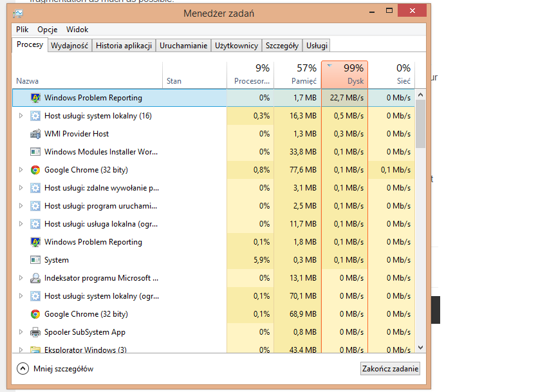
Task: Sort by the Dysk 99% column header
Action: [x=345, y=75]
